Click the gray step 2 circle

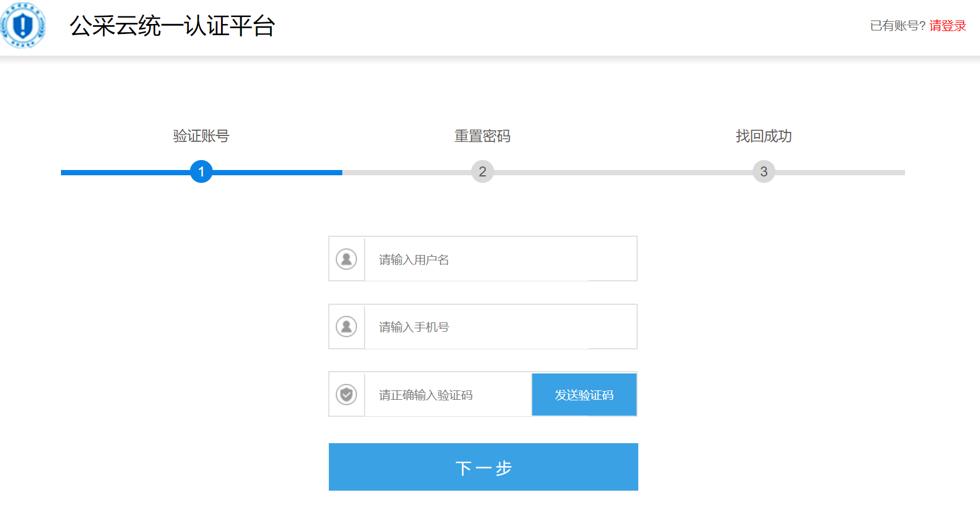(x=482, y=172)
